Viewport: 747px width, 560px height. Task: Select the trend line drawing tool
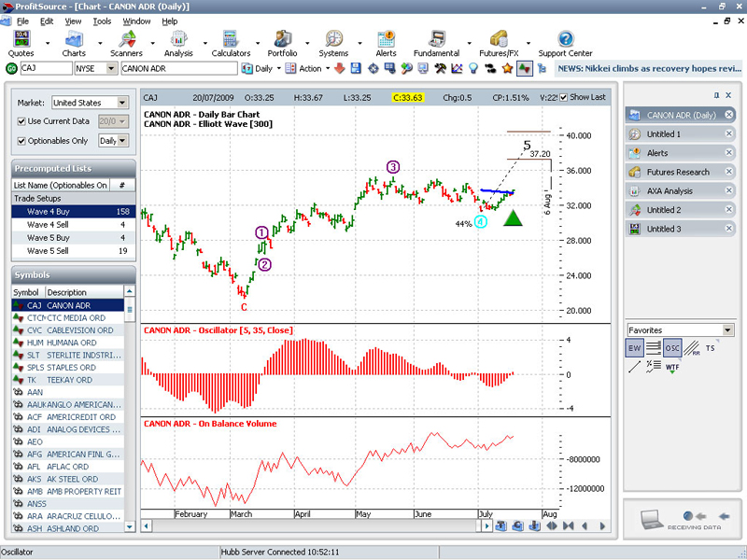[634, 367]
